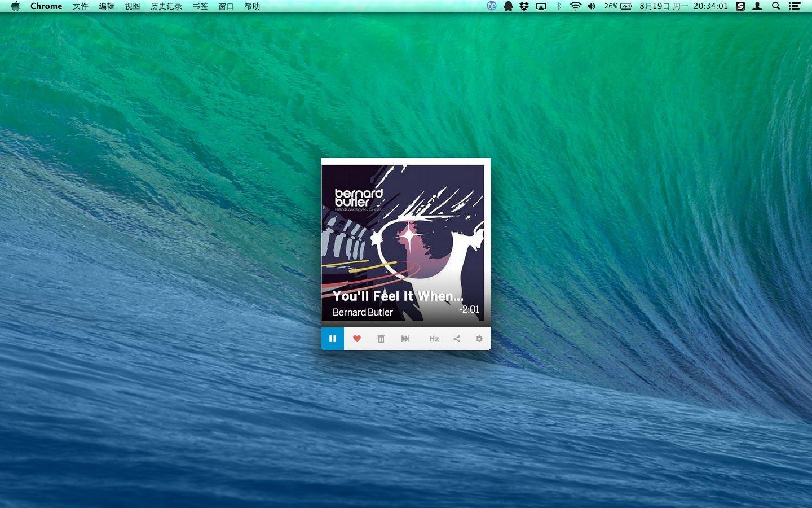Viewport: 812px width, 508px height.
Task: Open the 视图 menu
Action: point(133,6)
